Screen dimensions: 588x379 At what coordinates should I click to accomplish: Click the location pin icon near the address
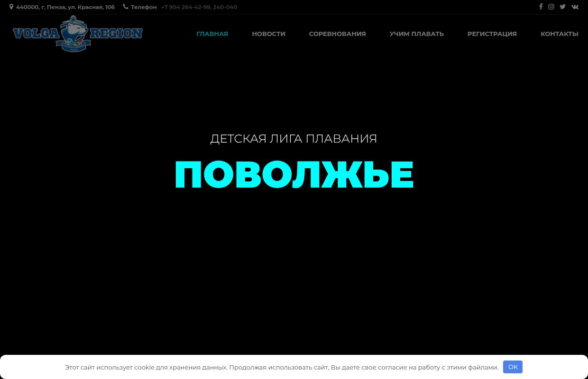11,7
